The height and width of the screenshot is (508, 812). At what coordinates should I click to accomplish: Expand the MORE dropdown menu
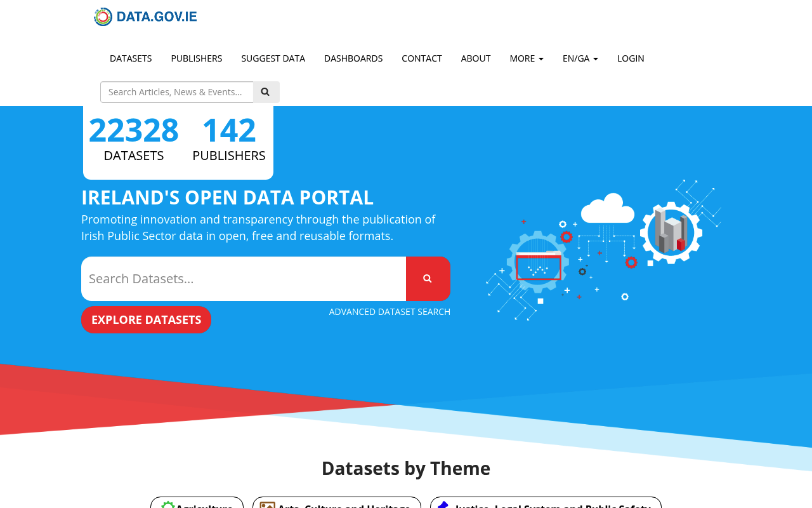point(527,58)
